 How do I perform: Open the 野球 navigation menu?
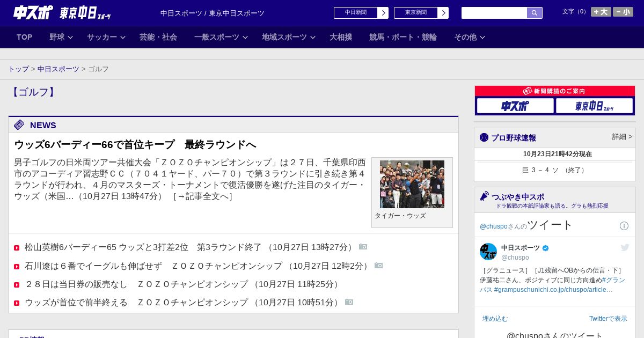[57, 37]
